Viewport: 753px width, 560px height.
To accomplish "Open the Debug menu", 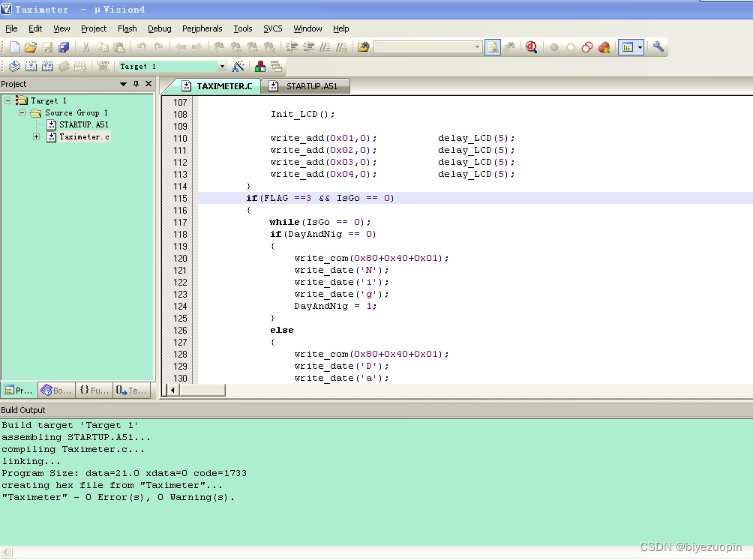I will (x=160, y=28).
